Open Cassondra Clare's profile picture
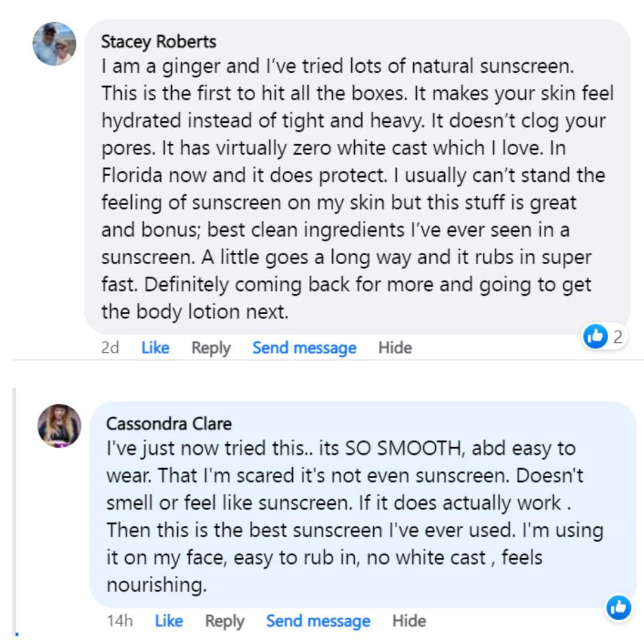Screen dimensions: 644x644 point(59,426)
